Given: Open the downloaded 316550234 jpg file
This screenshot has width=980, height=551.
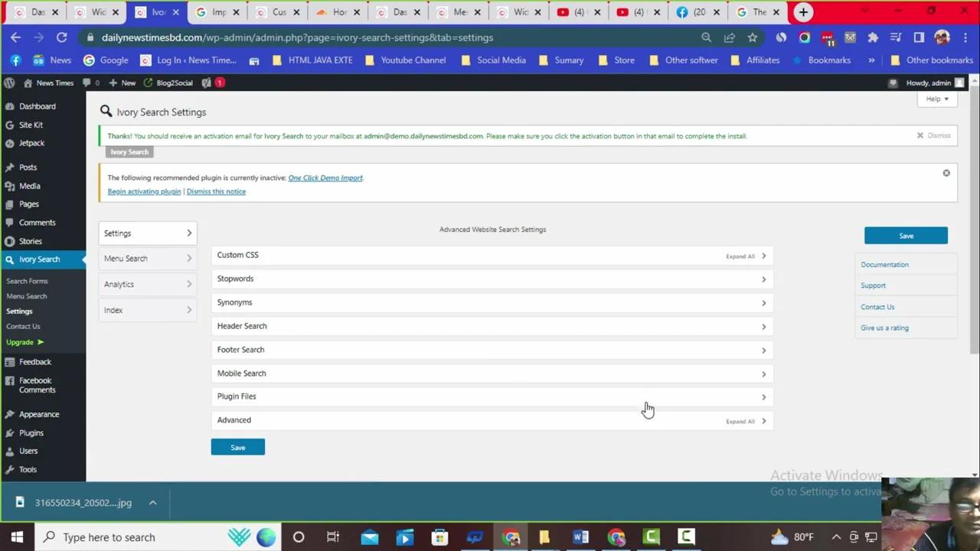Looking at the screenshot, I should pos(83,503).
